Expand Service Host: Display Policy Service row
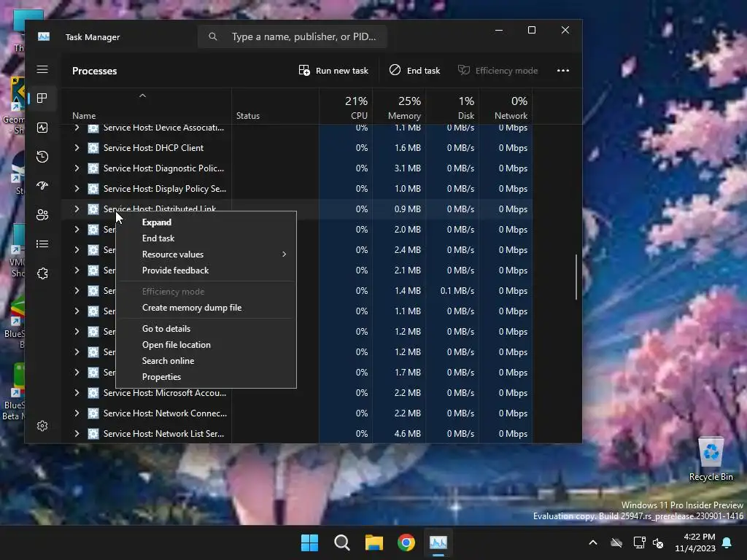747x560 pixels. (77, 189)
